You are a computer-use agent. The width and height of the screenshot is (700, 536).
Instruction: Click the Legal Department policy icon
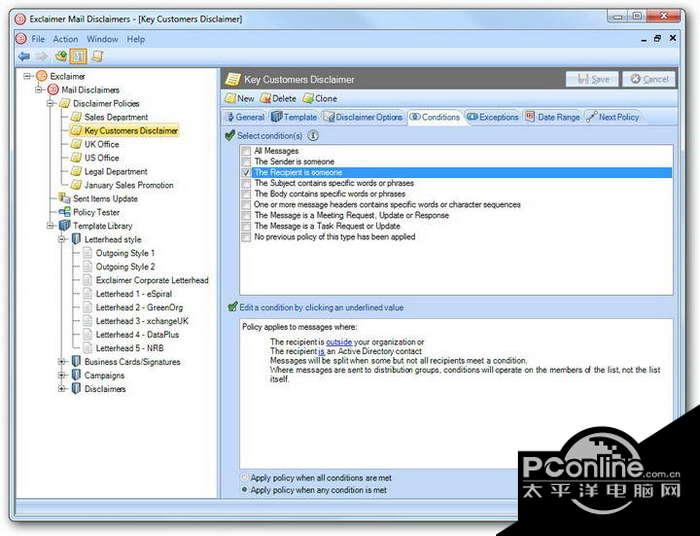click(76, 171)
